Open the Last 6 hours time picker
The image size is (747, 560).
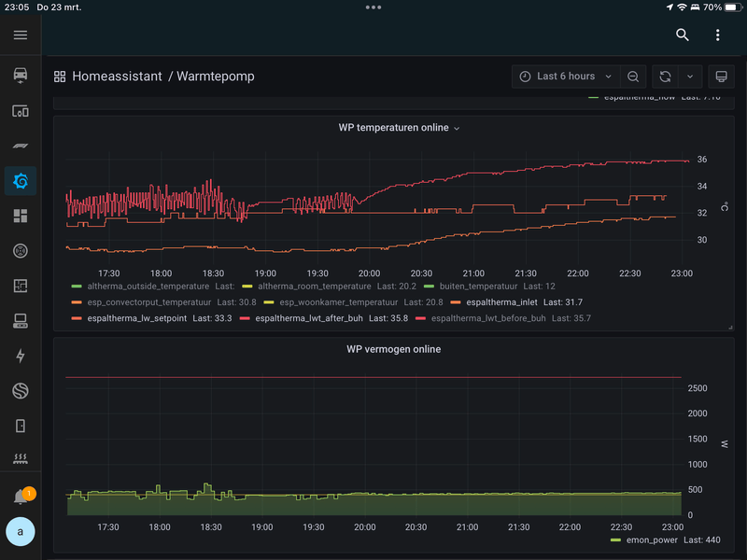566,77
